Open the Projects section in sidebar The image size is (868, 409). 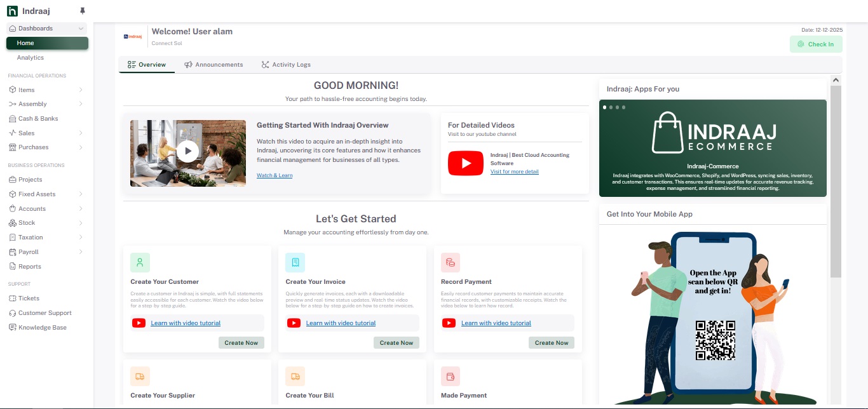point(30,180)
